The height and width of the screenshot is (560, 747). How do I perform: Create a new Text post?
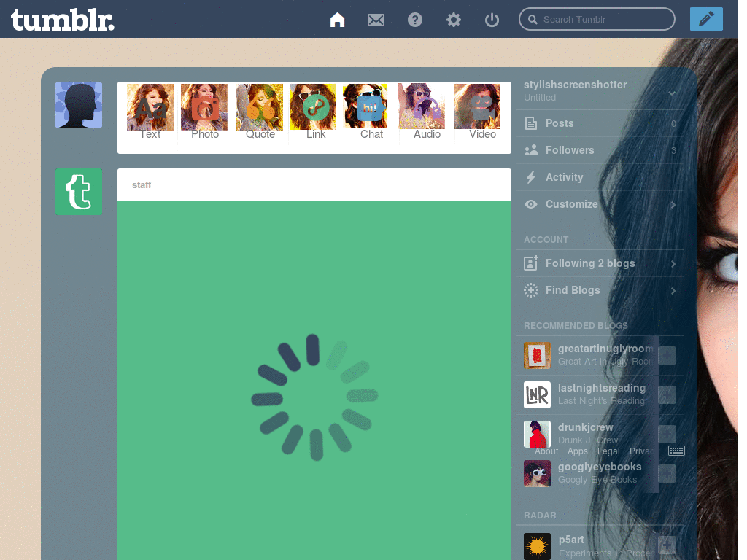click(150, 113)
